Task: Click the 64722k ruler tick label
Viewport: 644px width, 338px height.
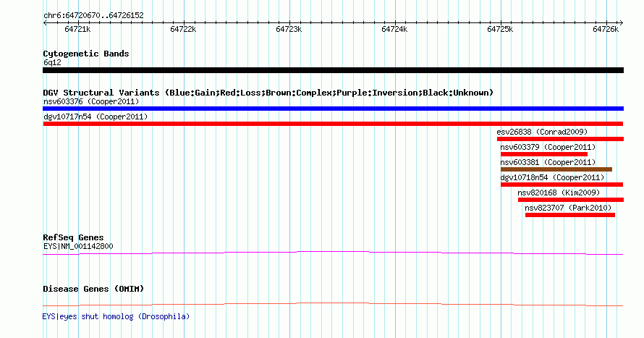Action: click(183, 29)
